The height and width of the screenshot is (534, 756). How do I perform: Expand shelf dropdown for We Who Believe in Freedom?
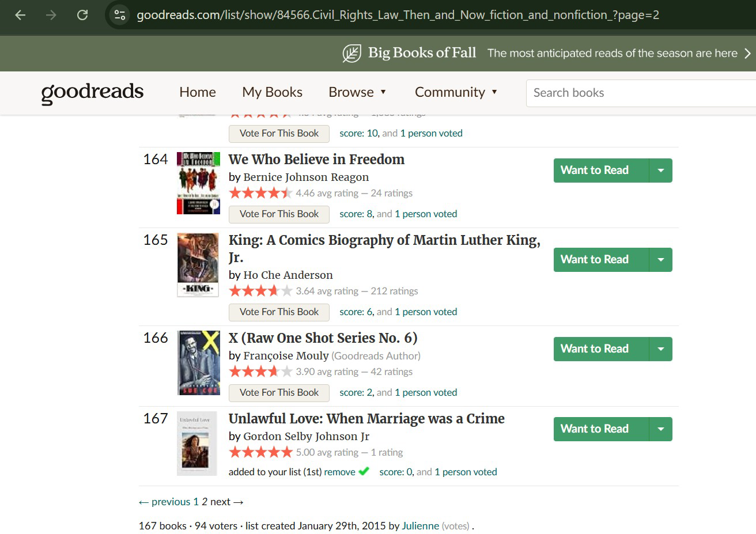coord(661,171)
